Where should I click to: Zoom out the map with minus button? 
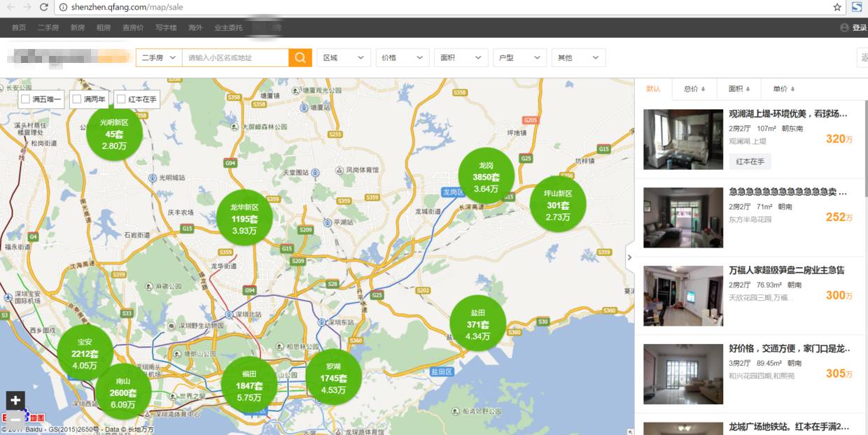[x=15, y=418]
